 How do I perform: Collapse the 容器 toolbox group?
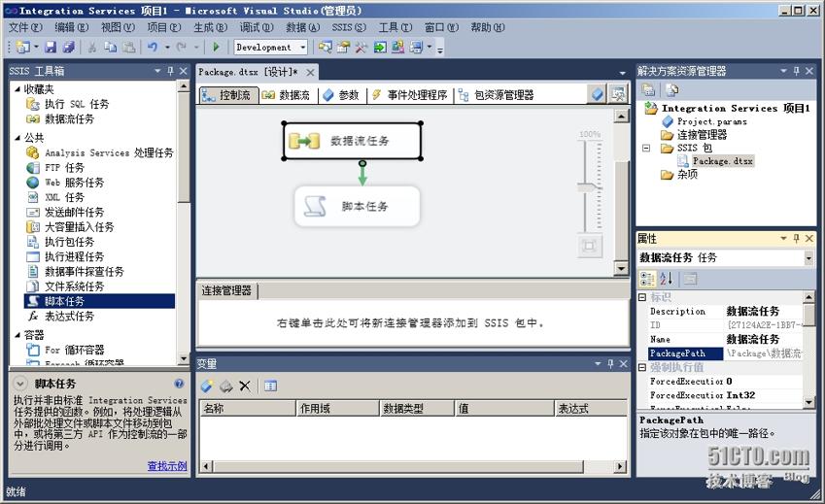(17, 335)
